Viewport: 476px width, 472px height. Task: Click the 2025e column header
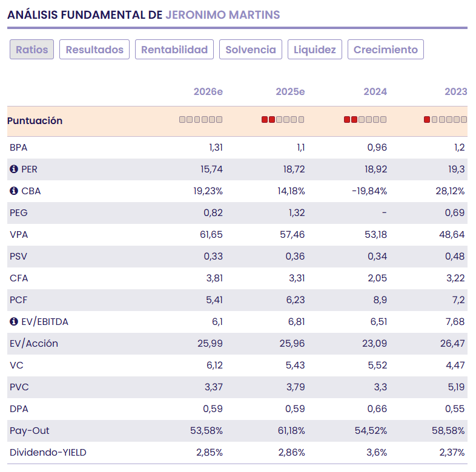[x=290, y=92]
